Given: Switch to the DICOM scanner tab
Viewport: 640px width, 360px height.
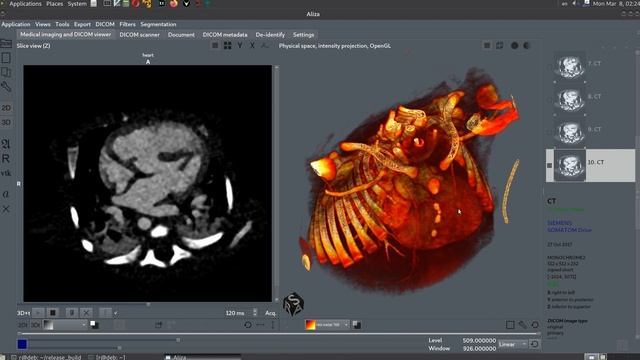Looking at the screenshot, I should 140,35.
